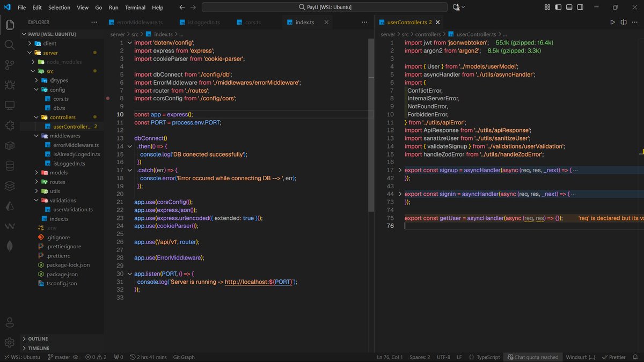Open the Run and Debug view
Screen dimensions: 644x362
pyautogui.click(x=10, y=85)
